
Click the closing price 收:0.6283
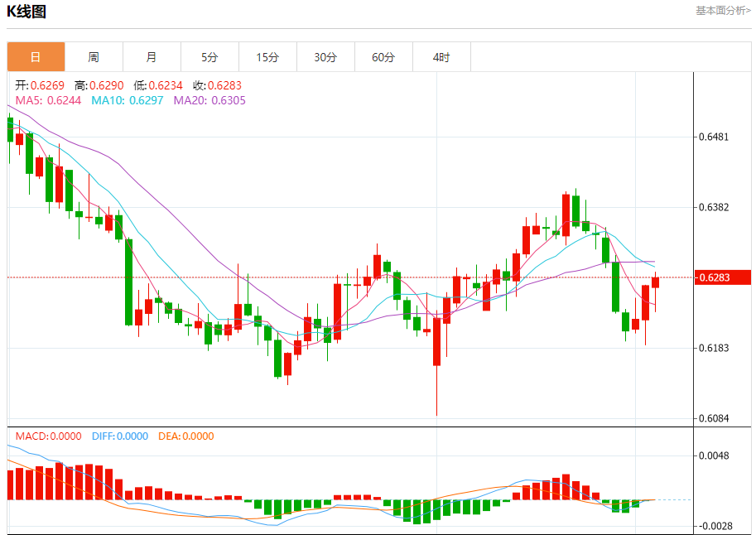click(217, 85)
